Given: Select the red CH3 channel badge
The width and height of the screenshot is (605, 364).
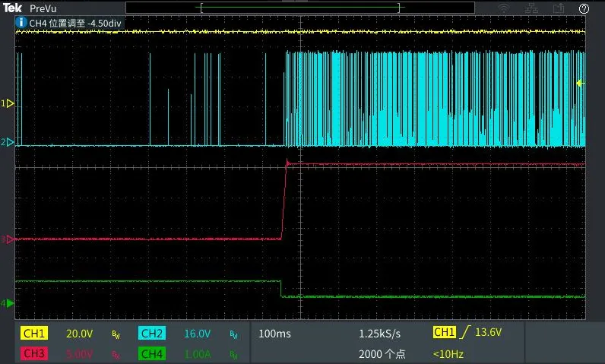Looking at the screenshot, I should click(x=34, y=353).
